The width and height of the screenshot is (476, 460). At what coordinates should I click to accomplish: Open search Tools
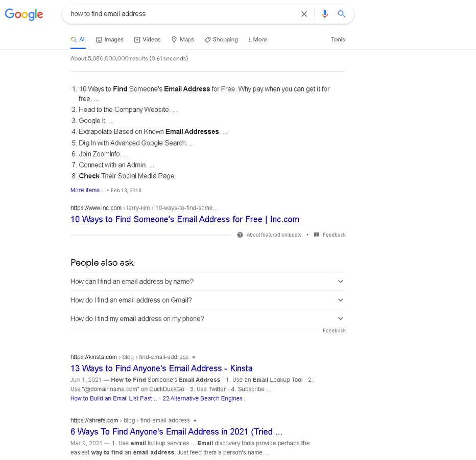338,39
